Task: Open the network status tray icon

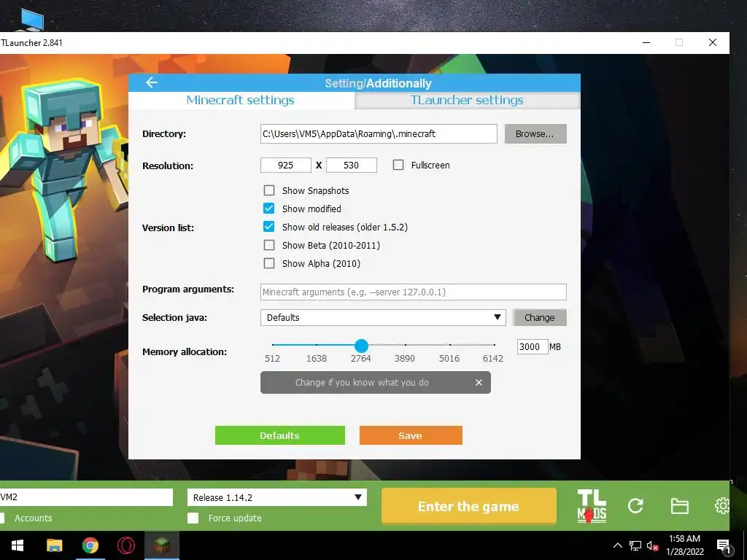Action: click(635, 545)
